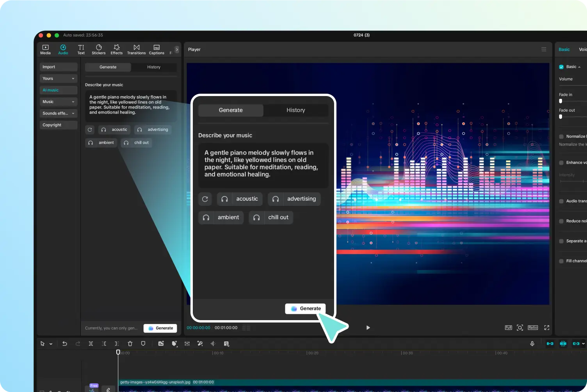587x392 pixels.
Task: Open the Effects panel
Action: coord(116,49)
